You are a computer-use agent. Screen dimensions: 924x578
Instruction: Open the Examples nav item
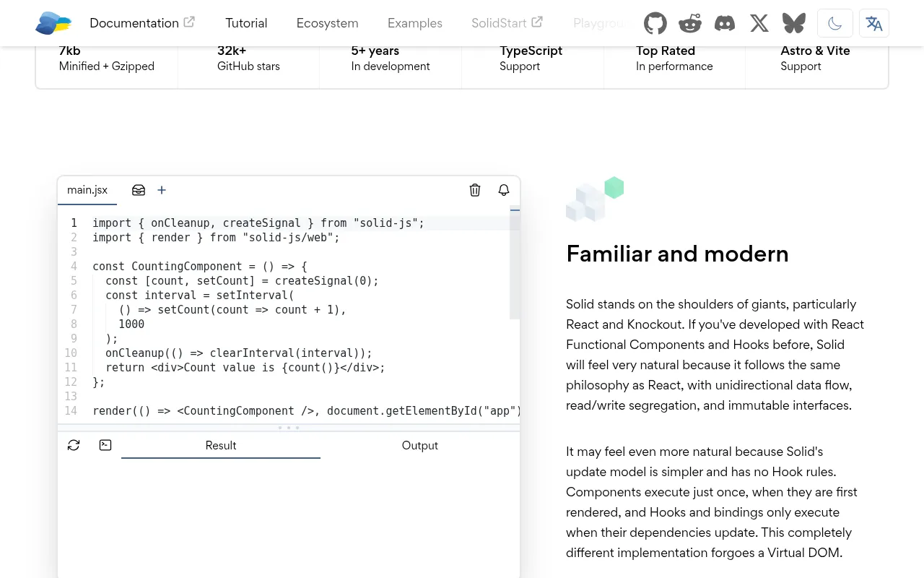point(415,23)
